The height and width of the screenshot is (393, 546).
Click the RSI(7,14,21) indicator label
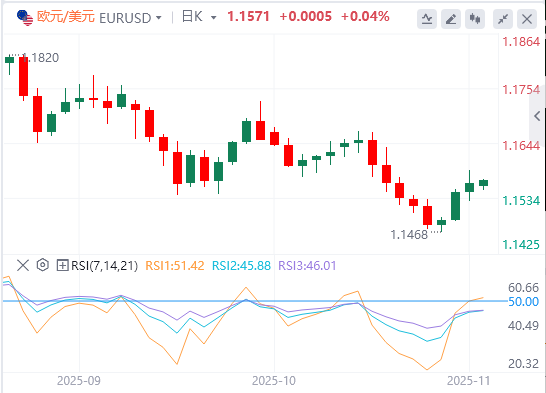pyautogui.click(x=104, y=266)
